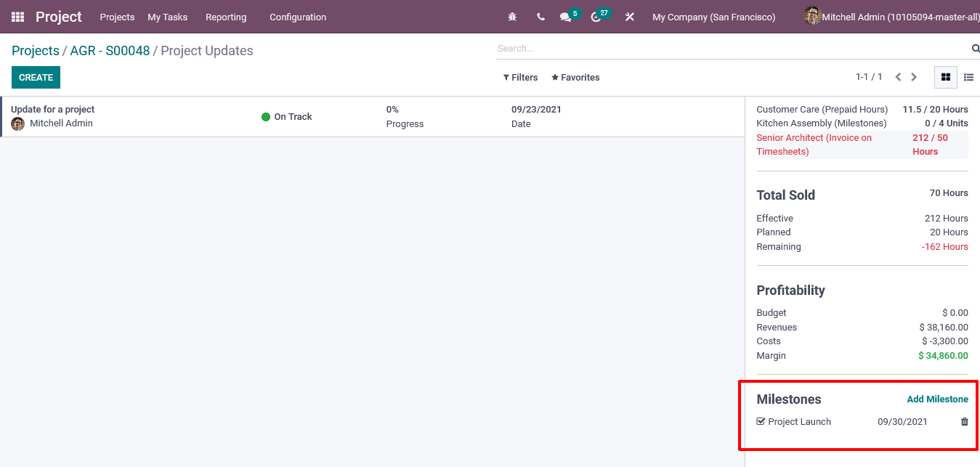The image size is (980, 467).
Task: Click Kitchen Assembly (Milestones) line
Action: [862, 123]
